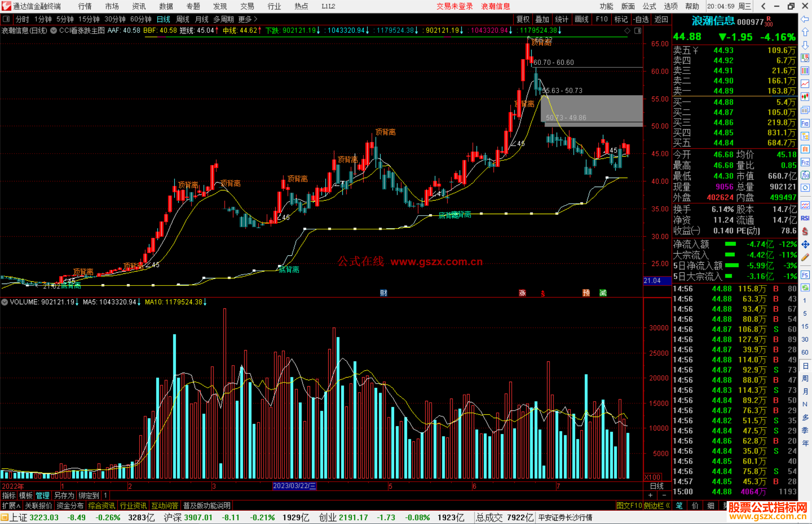Expand the 扩展 panel at bottom

(x=11, y=506)
